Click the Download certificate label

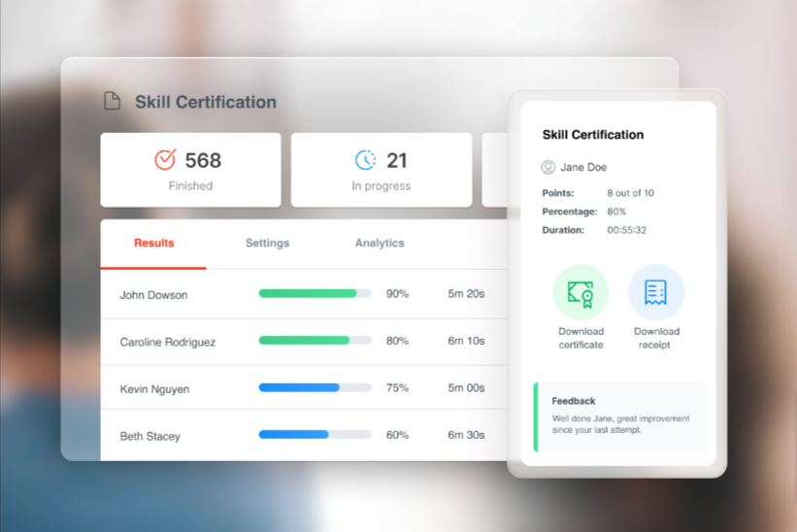point(581,338)
